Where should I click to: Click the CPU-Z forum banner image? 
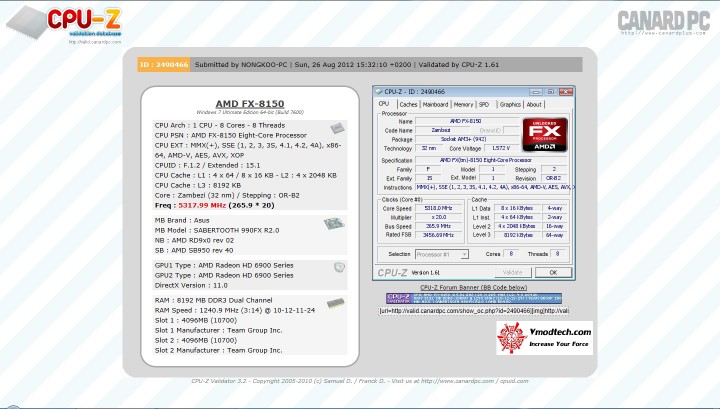tap(474, 298)
